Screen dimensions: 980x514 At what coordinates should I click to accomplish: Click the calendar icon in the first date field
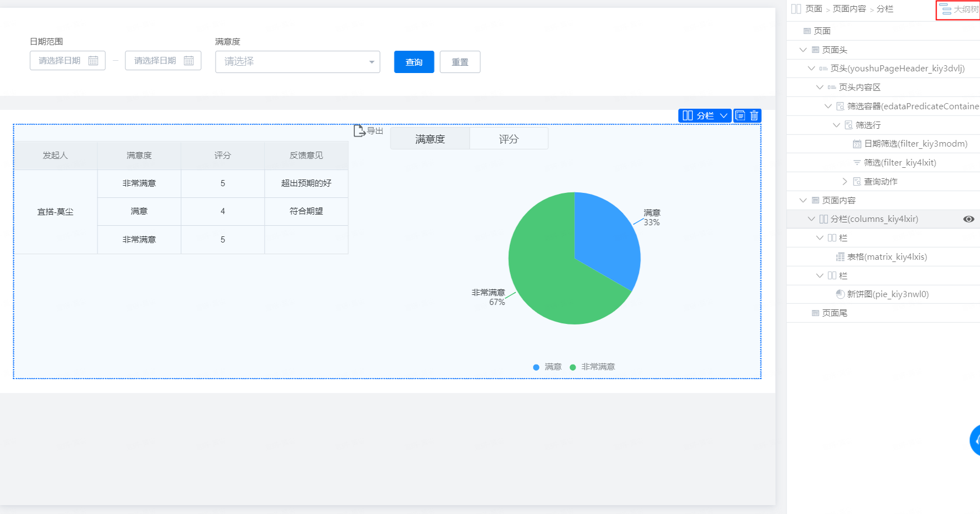tap(94, 61)
